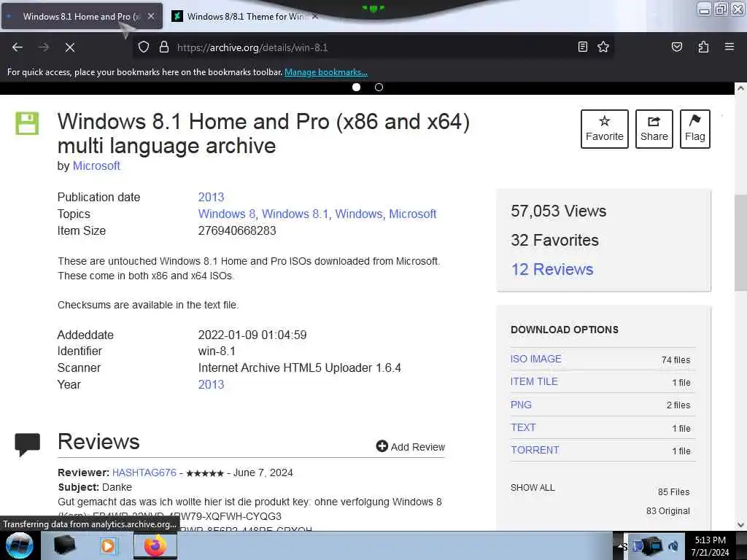This screenshot has width=747, height=560.
Task: Stop loading the page
Action: click(x=69, y=47)
